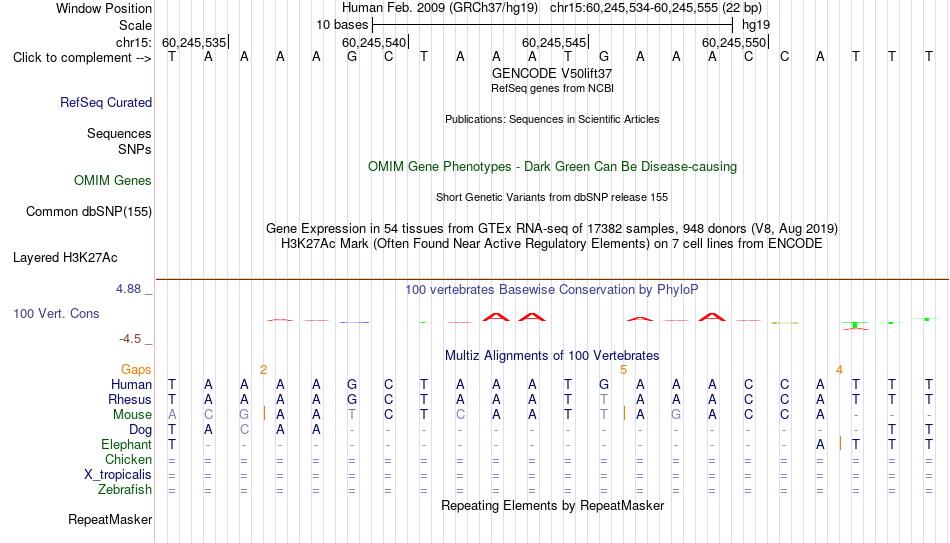
Task: Select the Zebrafish species row label
Action: point(125,490)
